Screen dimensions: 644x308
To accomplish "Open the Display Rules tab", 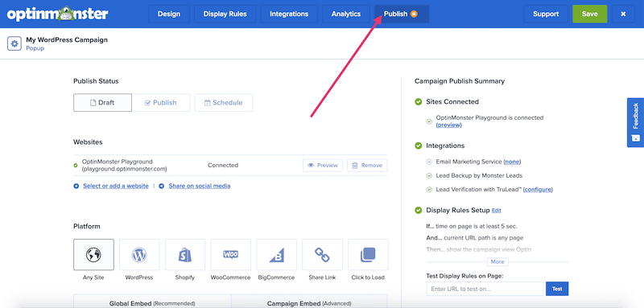I will pos(225,14).
